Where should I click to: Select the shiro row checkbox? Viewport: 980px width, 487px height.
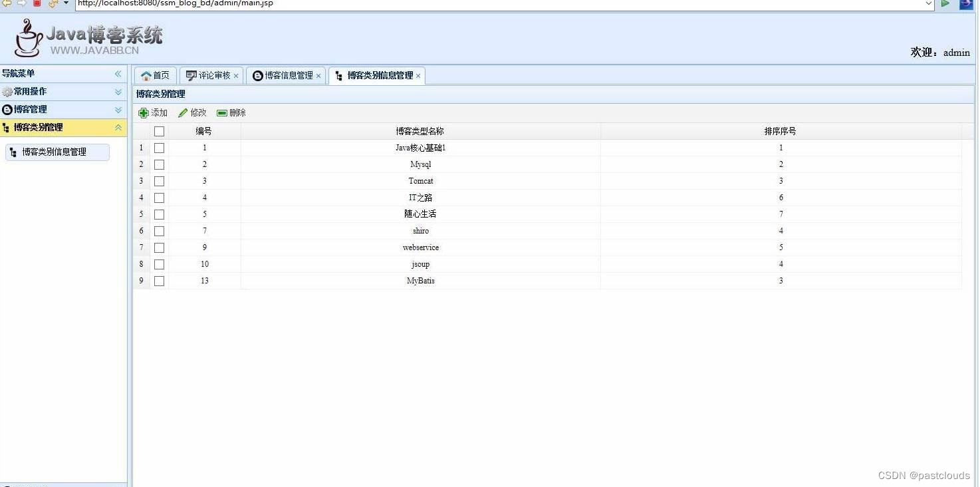(x=159, y=232)
